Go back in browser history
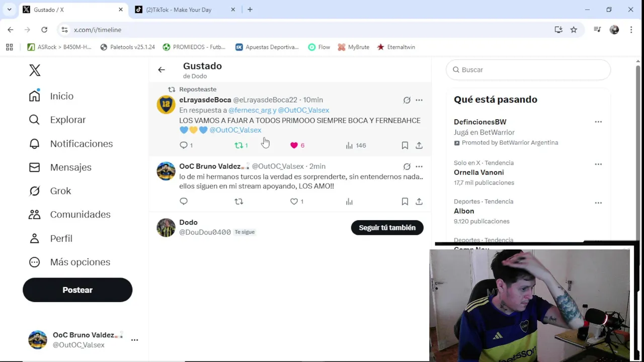Viewport: 644px width, 362px height. [x=11, y=30]
